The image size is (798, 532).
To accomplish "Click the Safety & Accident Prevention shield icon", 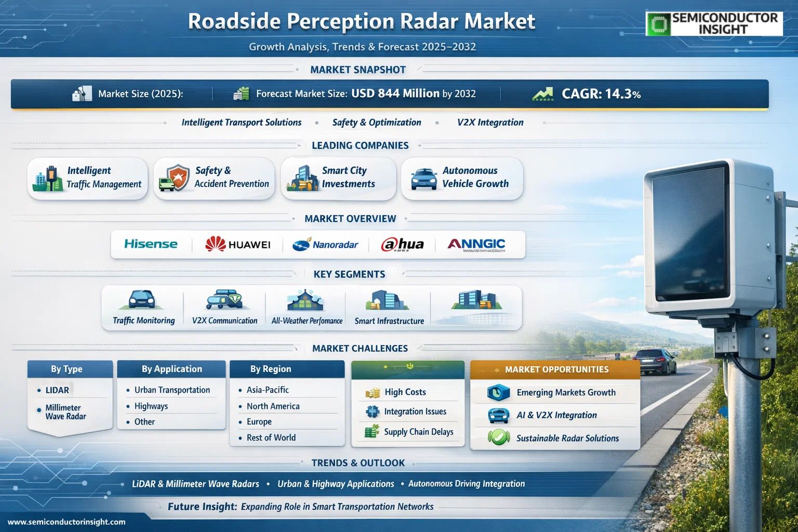I will 175,178.
